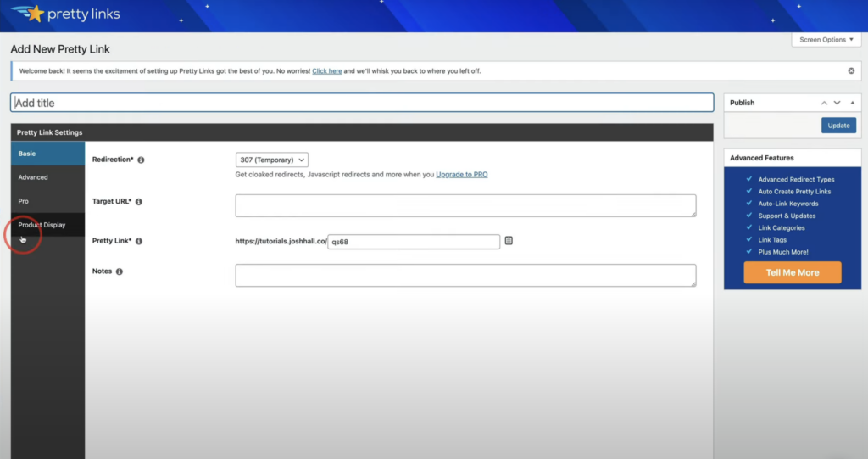Click the Update button
The height and width of the screenshot is (459, 868).
tap(838, 126)
